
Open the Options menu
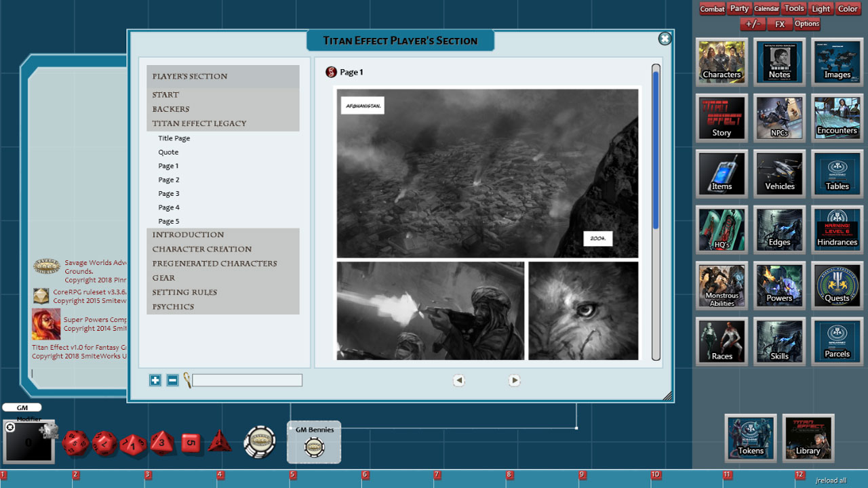click(x=807, y=23)
